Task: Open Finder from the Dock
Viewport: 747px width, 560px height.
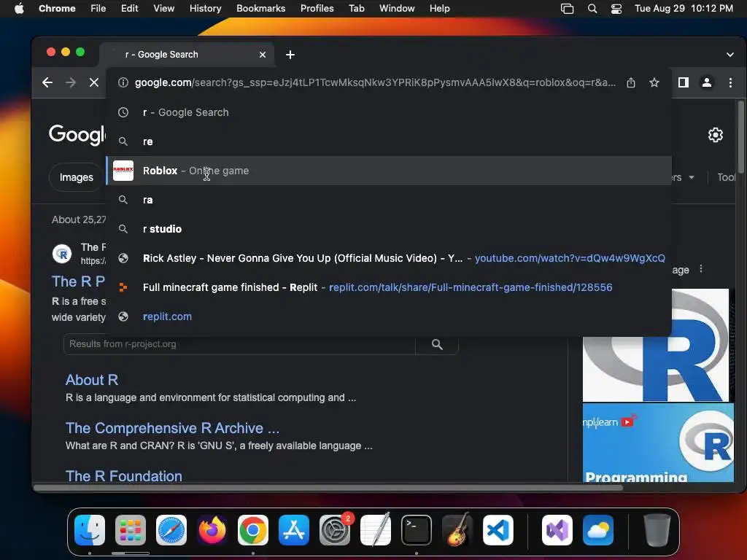Action: pyautogui.click(x=90, y=530)
